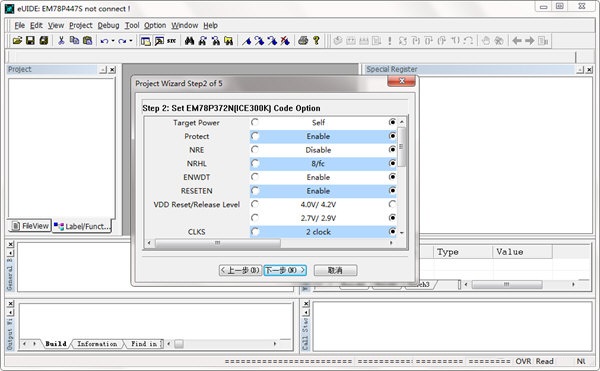
Task: Click the code option list scroll-left arrow
Action: pyautogui.click(x=149, y=243)
